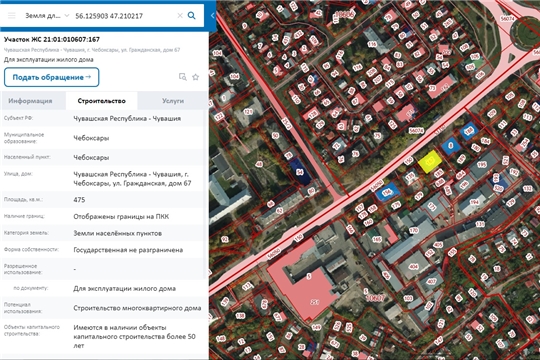This screenshot has height=360, width=540.
Task: Select the Строительство tab
Action: [x=101, y=101]
